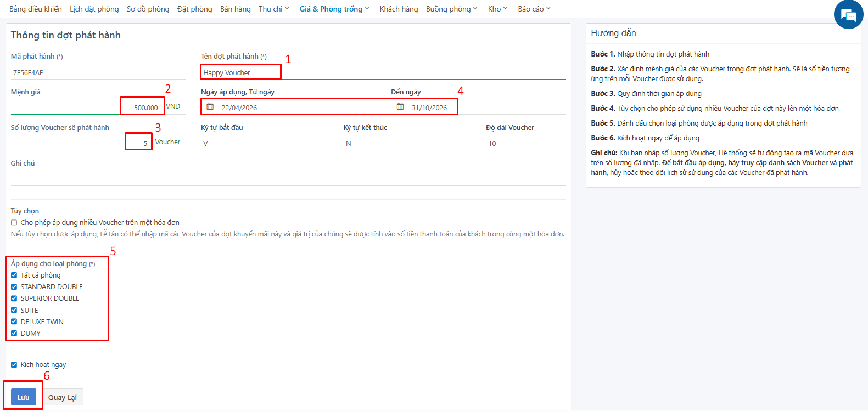Open the Sơ đồ phòng page
Image resolution: width=868 pixels, height=412 pixels.
tap(148, 9)
